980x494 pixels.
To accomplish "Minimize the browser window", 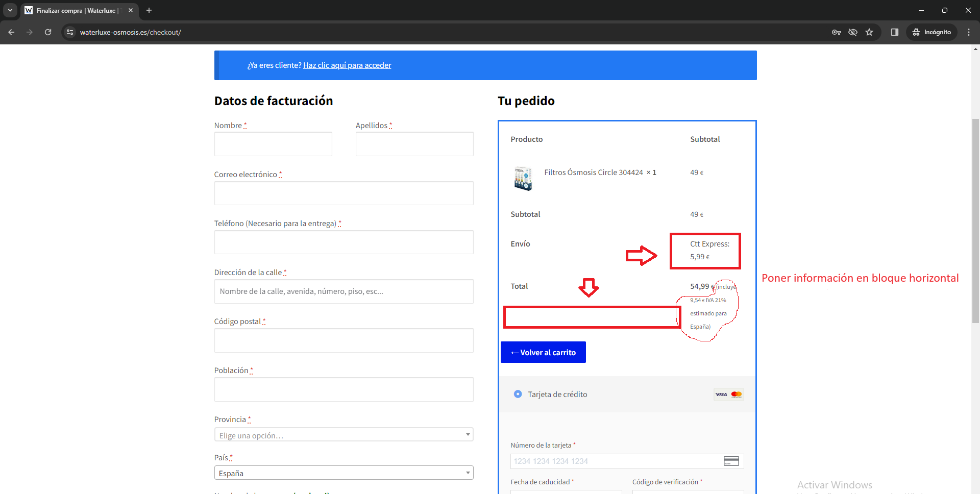I will [921, 10].
